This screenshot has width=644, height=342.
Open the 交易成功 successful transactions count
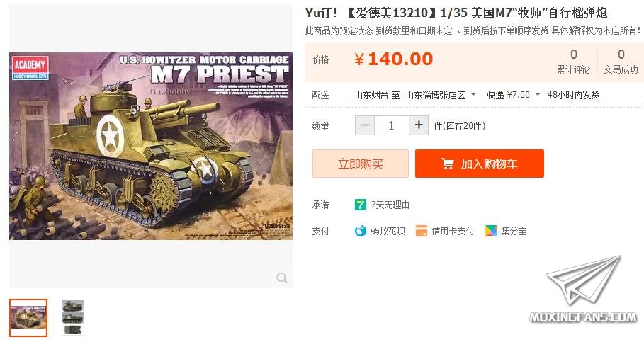pos(621,62)
